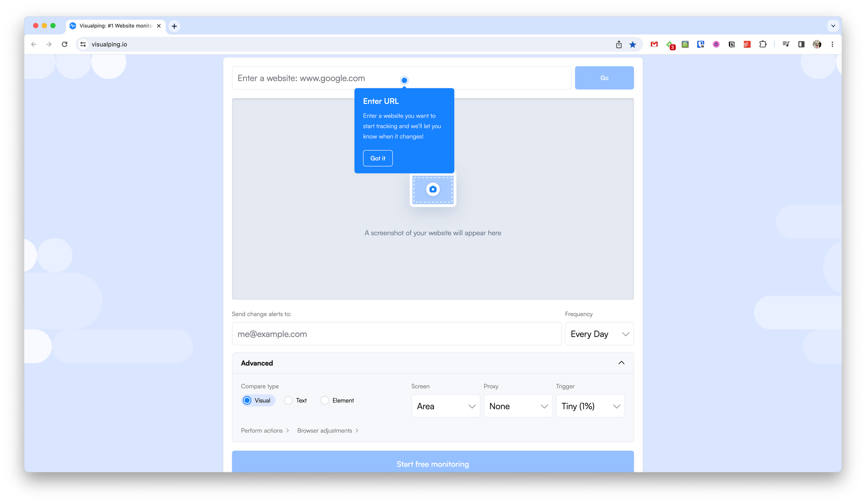Select the Text compare type
The width and height of the screenshot is (866, 504).
pos(288,401)
